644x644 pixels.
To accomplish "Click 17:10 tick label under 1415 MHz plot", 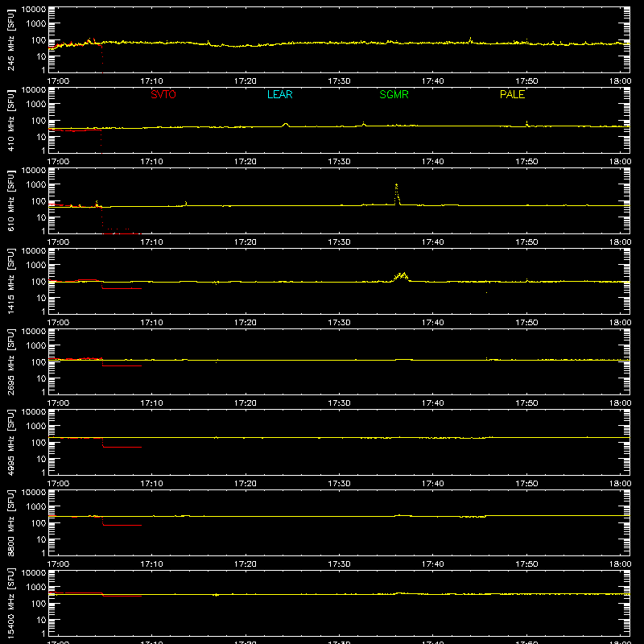I will click(x=151, y=323).
